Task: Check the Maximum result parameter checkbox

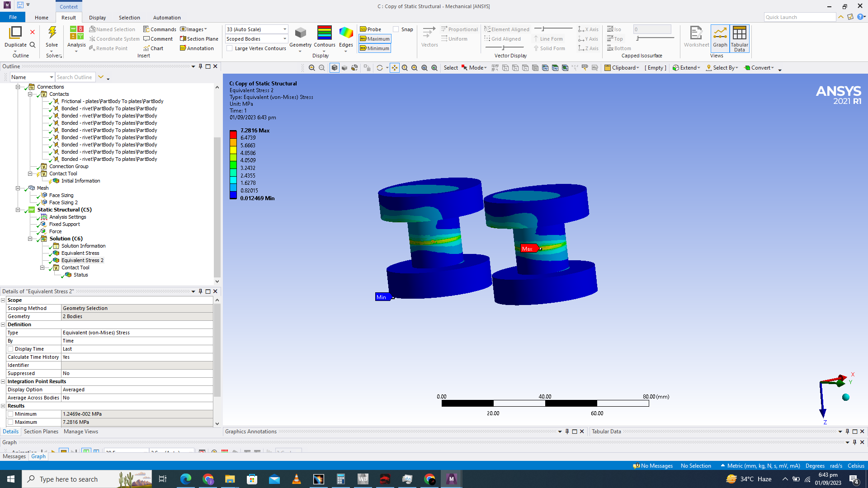Action: [x=10, y=422]
